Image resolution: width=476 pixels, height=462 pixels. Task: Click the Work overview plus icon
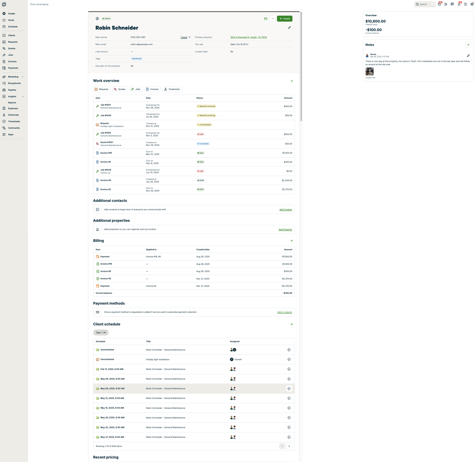[292, 81]
